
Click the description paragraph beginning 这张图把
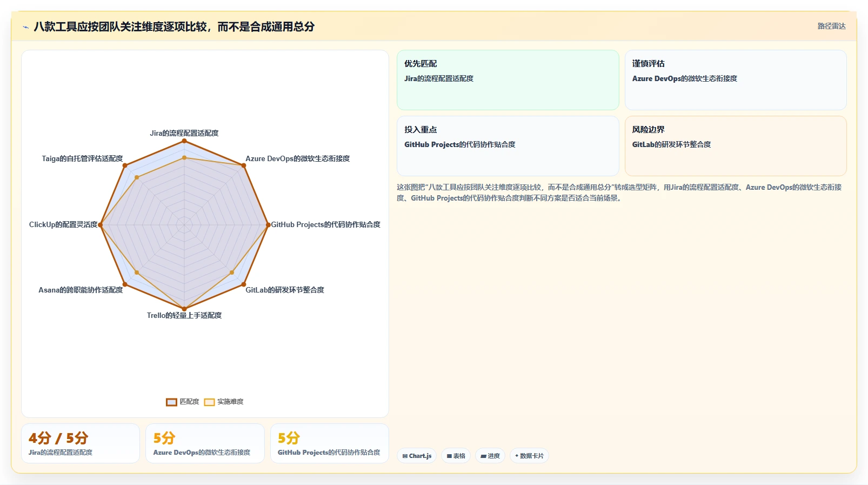(x=619, y=192)
